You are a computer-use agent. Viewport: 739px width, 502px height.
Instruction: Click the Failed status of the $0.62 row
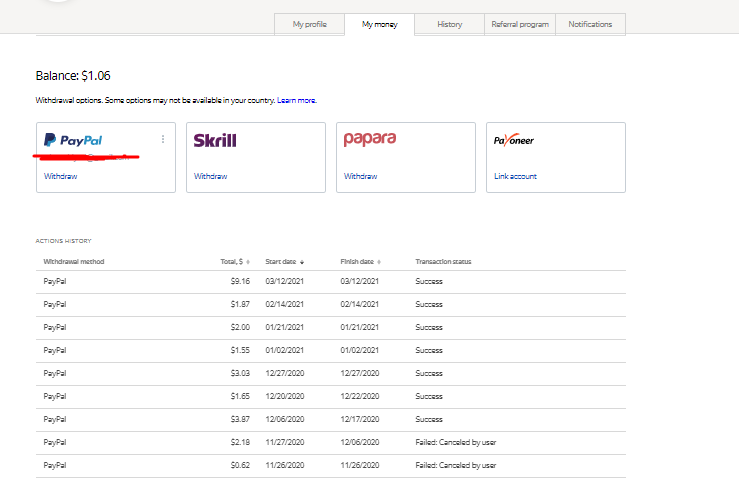tap(456, 466)
